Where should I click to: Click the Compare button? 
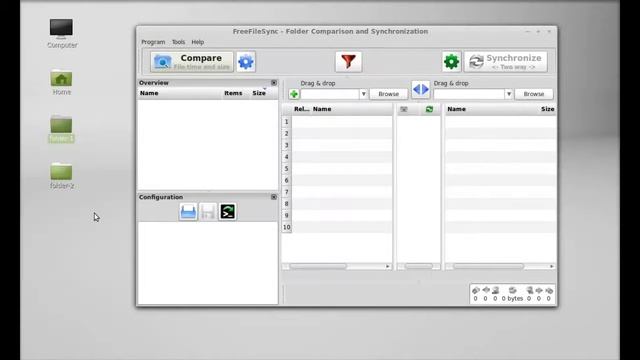(x=192, y=62)
